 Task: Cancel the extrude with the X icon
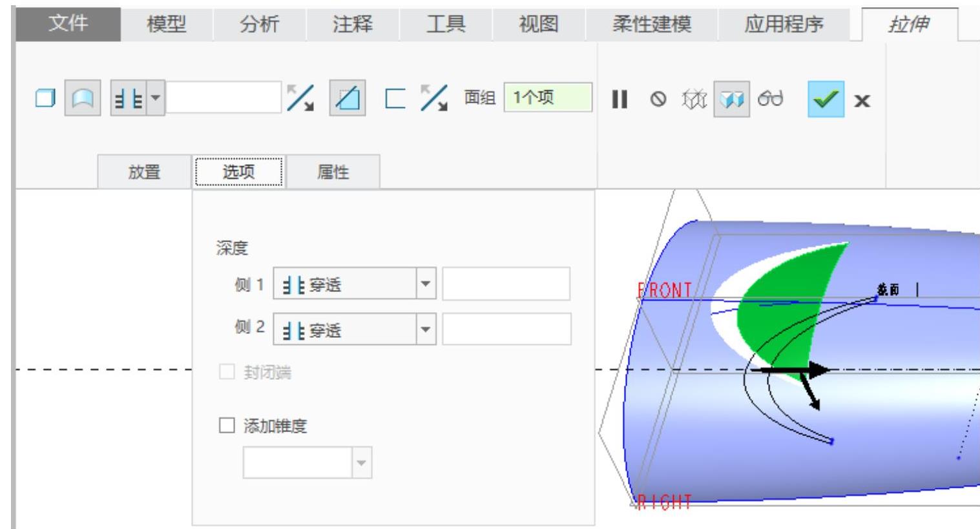pyautogui.click(x=862, y=100)
